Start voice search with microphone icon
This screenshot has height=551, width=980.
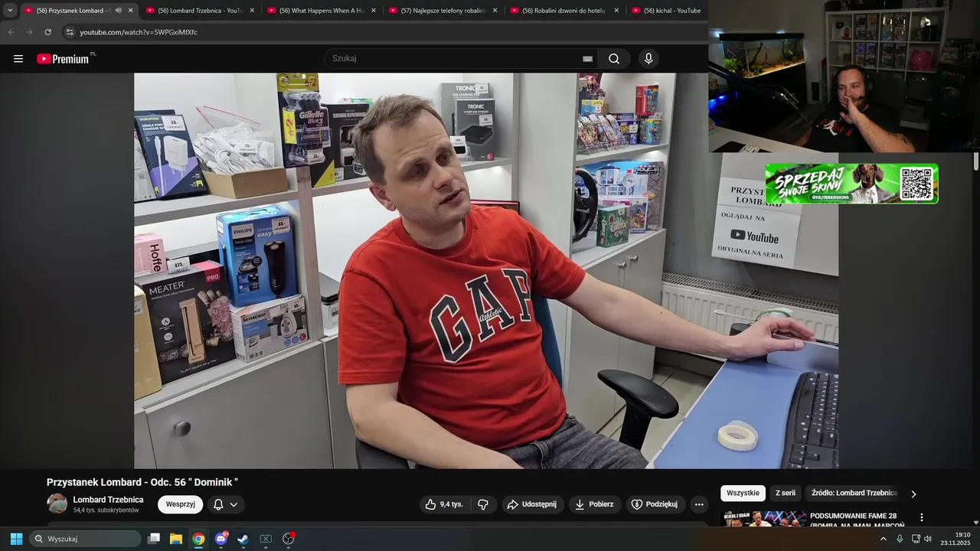tap(648, 59)
